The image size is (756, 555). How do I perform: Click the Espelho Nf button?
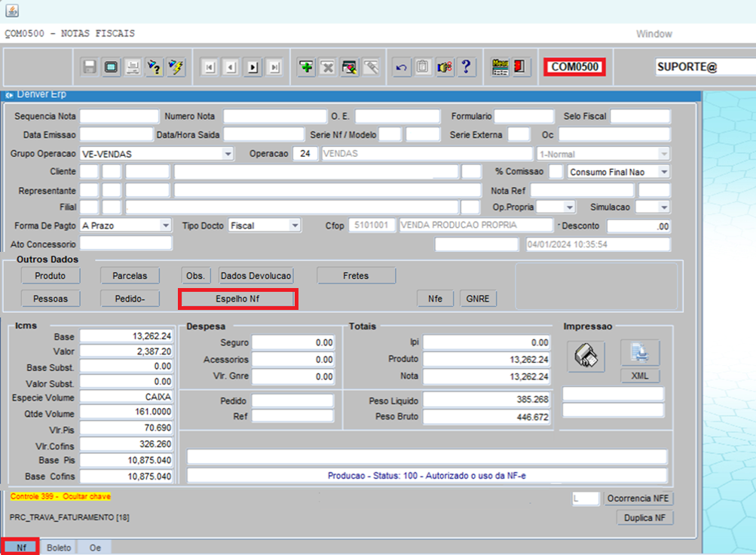tap(237, 299)
